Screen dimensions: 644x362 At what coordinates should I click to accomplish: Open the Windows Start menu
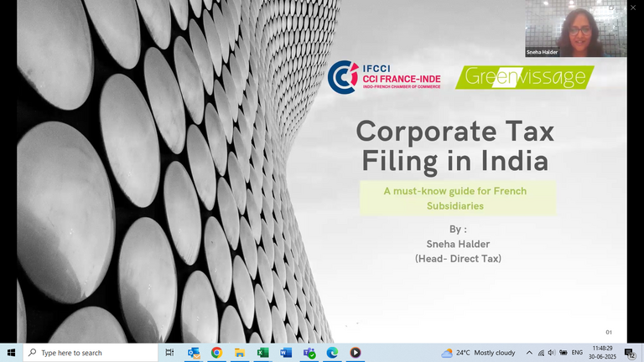tap(11, 353)
